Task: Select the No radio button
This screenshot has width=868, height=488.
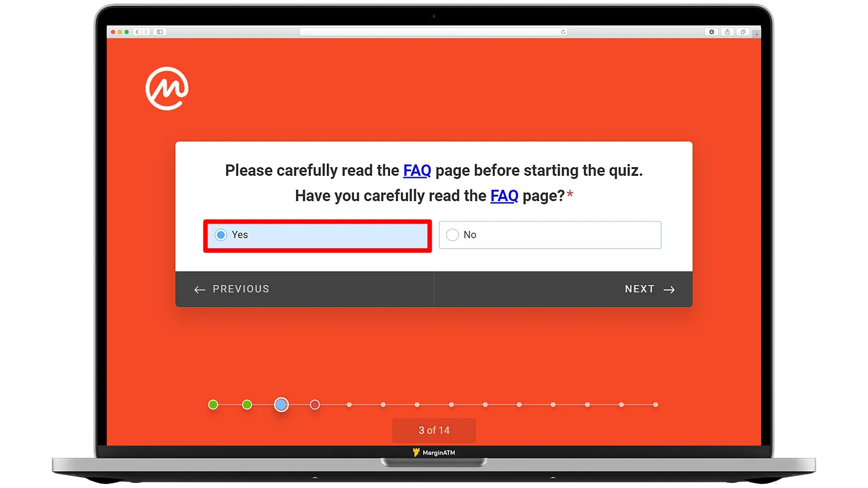Action: pyautogui.click(x=452, y=234)
